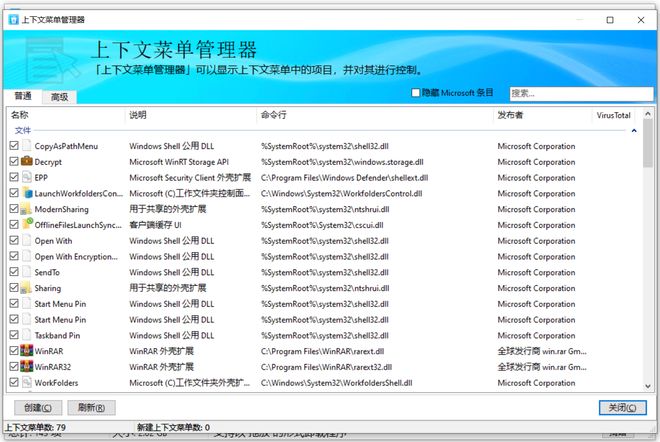Click the WorkfoldersControl.dll path
660x442 pixels.
tap(341, 193)
